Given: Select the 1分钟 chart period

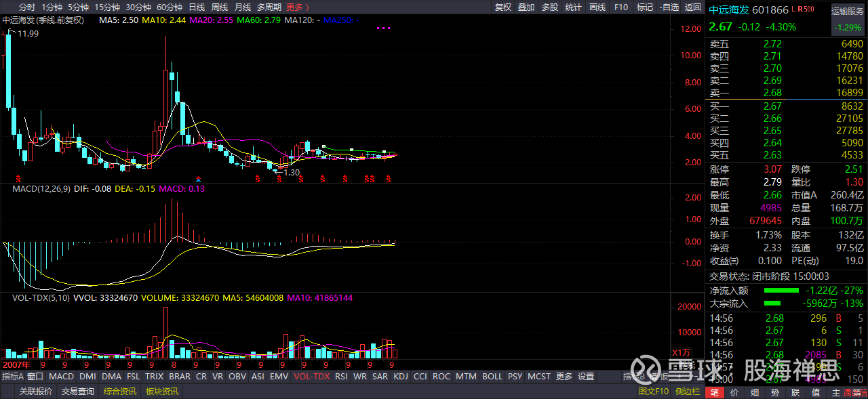Looking at the screenshot, I should click(x=52, y=7).
